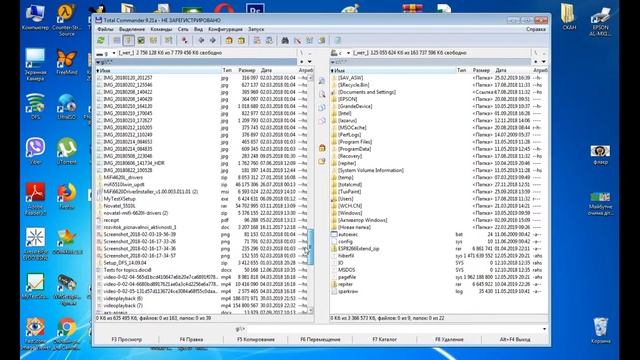The image size is (640, 360).
Task: Click the F7 Каталог button
Action: pos(384,339)
